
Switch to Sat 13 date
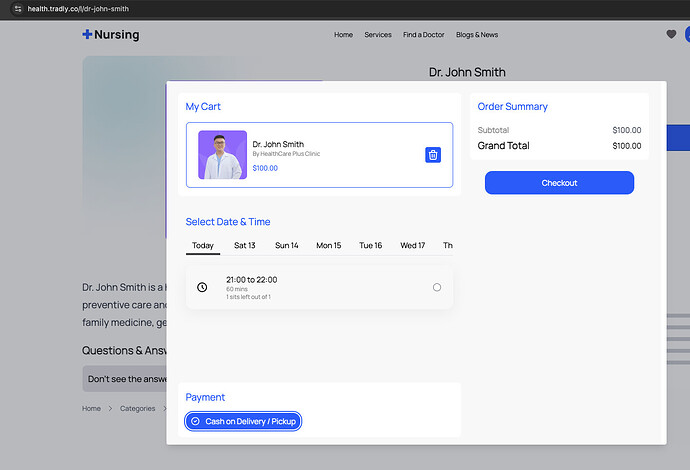[x=245, y=245]
